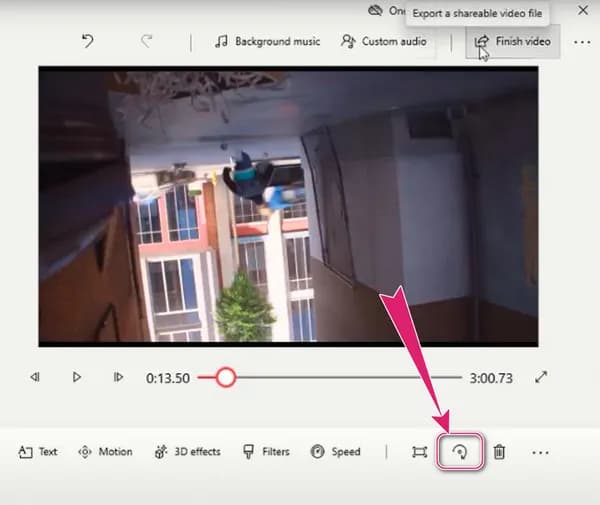Open the Custom audio panel
Viewport: 600px width, 505px height.
(384, 42)
